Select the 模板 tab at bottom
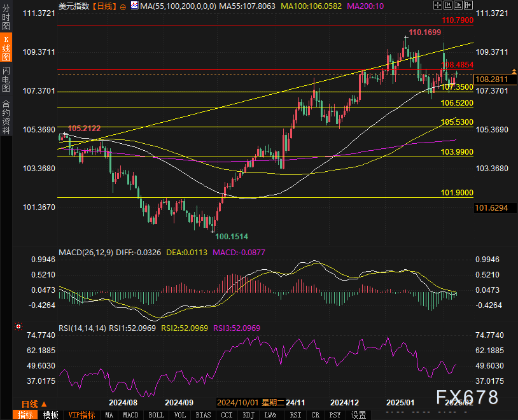 [51, 415]
